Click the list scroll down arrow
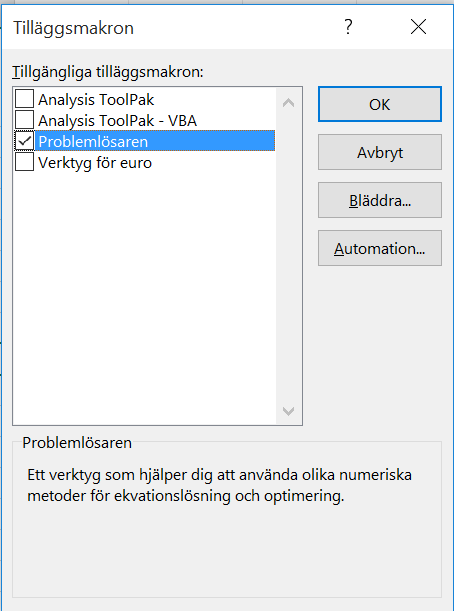 288,411
